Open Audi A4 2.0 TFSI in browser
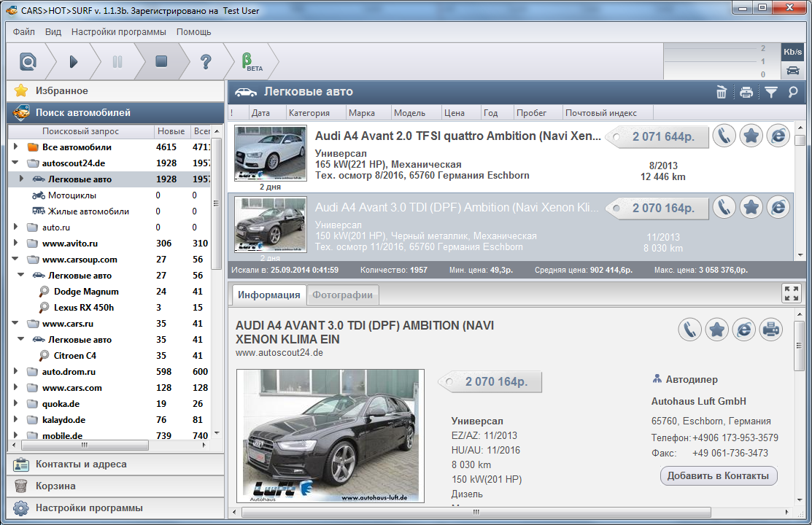 [x=778, y=136]
